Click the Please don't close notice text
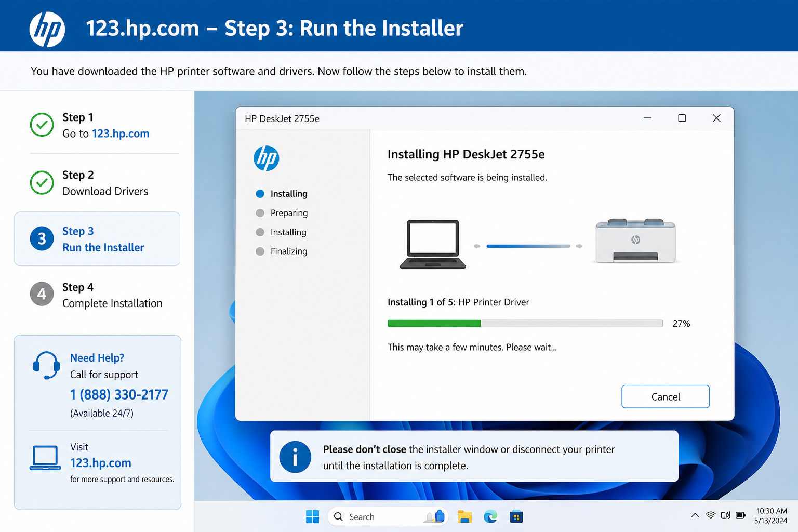 pos(469,457)
